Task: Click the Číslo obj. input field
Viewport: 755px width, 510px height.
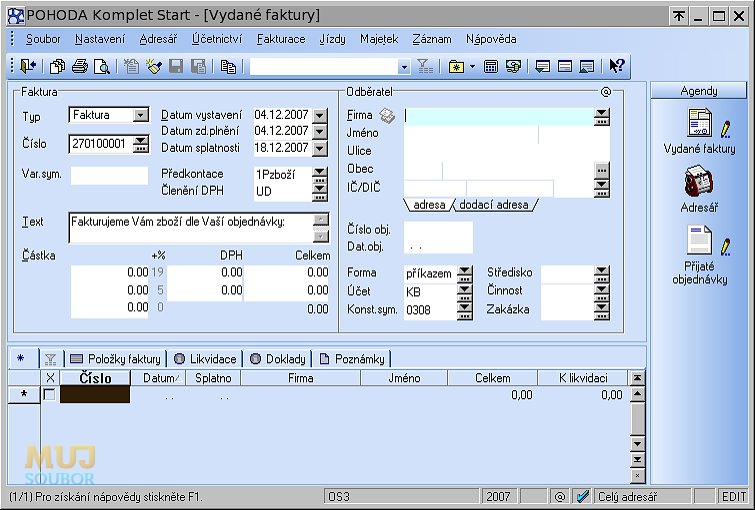Action: point(438,229)
